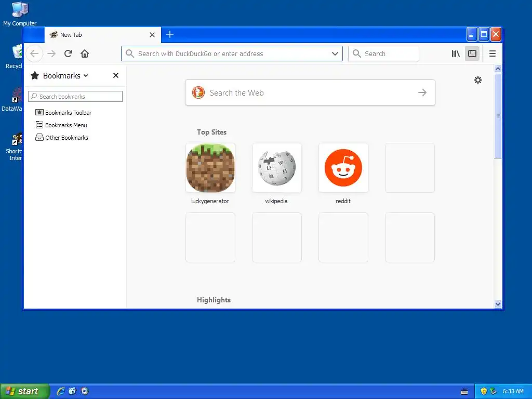Image resolution: width=532 pixels, height=399 pixels.
Task: Click the on-screen keyboard tray icon
Action: pos(464,392)
